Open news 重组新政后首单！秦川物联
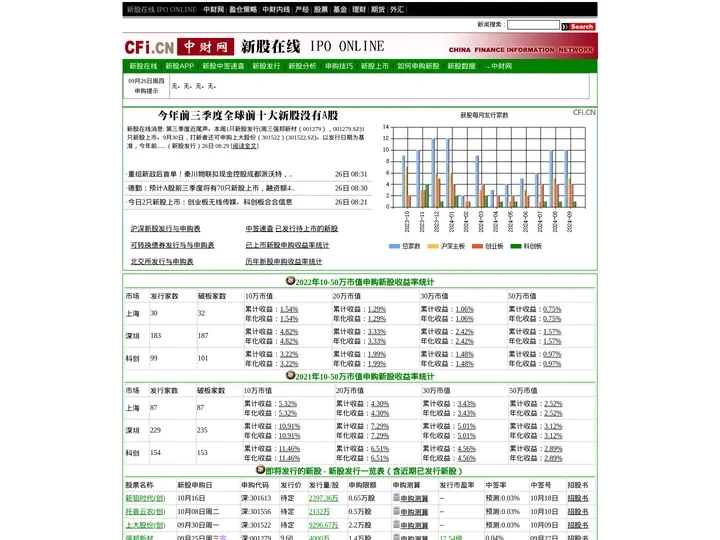 click(x=210, y=174)
